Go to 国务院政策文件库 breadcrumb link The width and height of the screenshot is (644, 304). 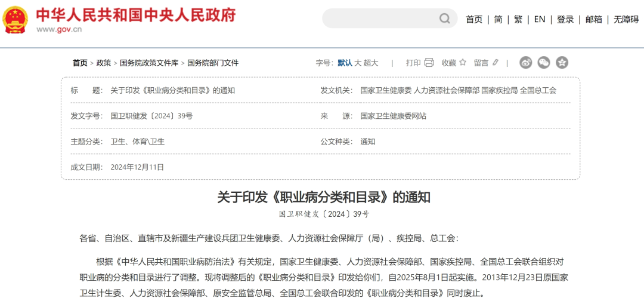149,63
